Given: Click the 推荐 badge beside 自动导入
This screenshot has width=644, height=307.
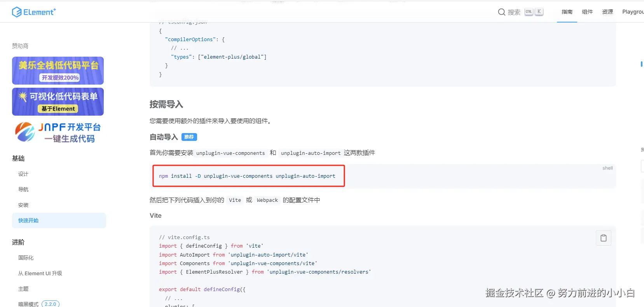Looking at the screenshot, I should [189, 137].
